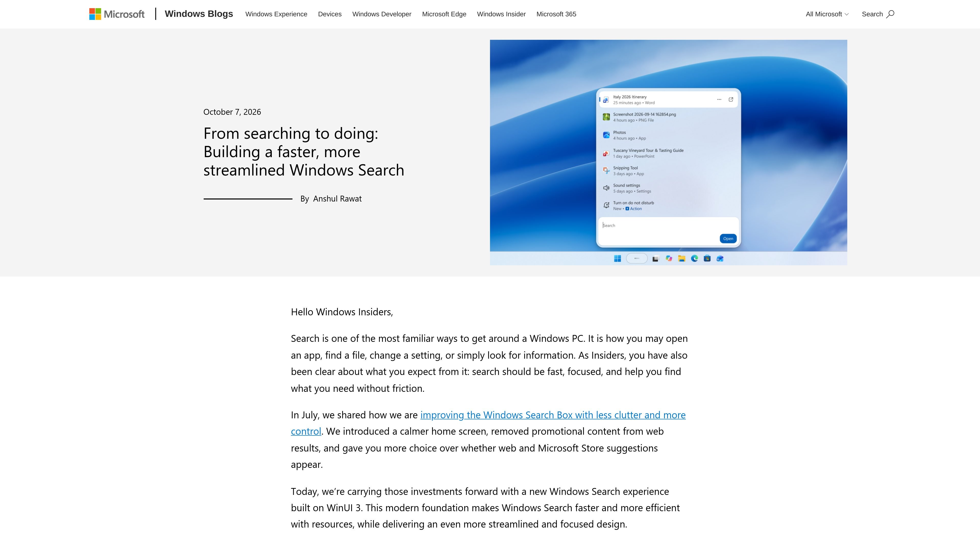The height and width of the screenshot is (551, 980).
Task: Click the blue Action label badge
Action: pyautogui.click(x=633, y=209)
